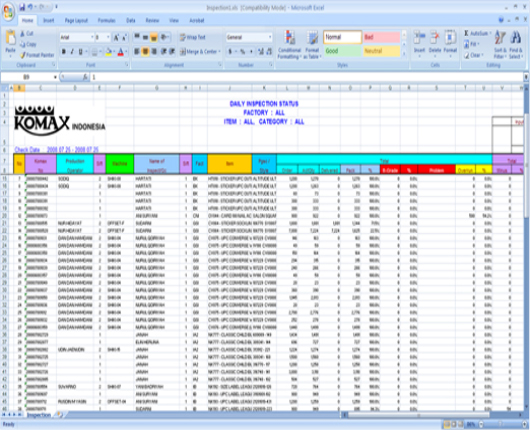
Task: Increase cell indent
Action: (x=172, y=52)
